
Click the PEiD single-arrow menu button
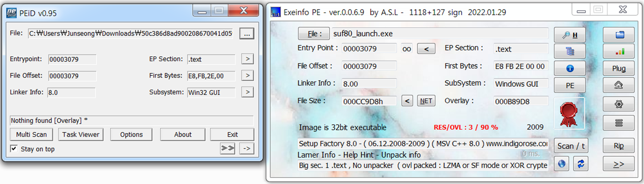point(247,148)
